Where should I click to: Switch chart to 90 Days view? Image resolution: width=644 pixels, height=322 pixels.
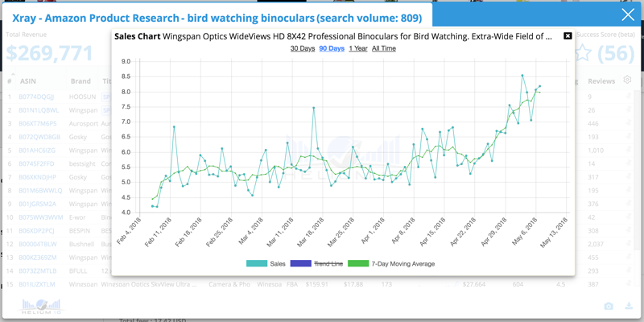click(x=332, y=48)
